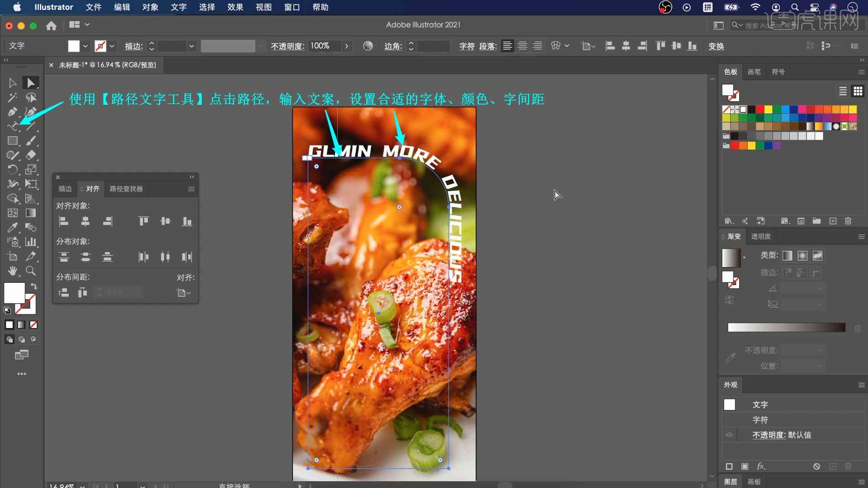Viewport: 868px width, 488px height.
Task: Select the Rotate tool
Action: pos(13,169)
